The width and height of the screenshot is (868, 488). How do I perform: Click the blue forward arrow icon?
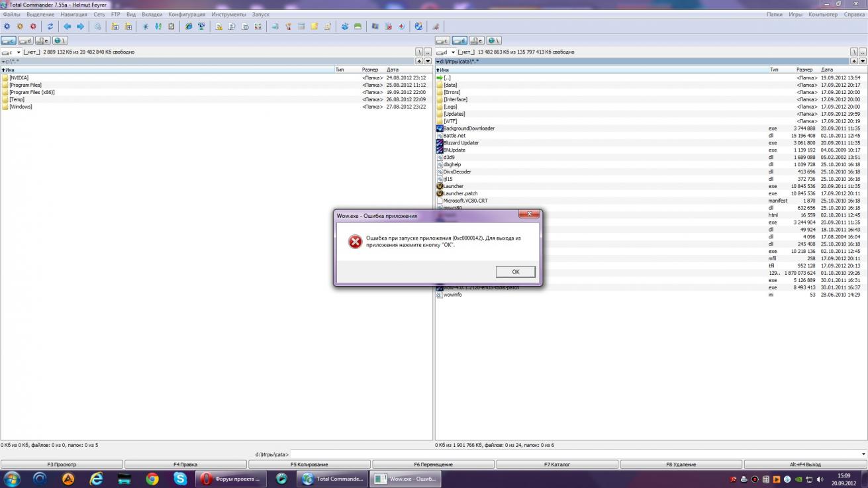80,26
